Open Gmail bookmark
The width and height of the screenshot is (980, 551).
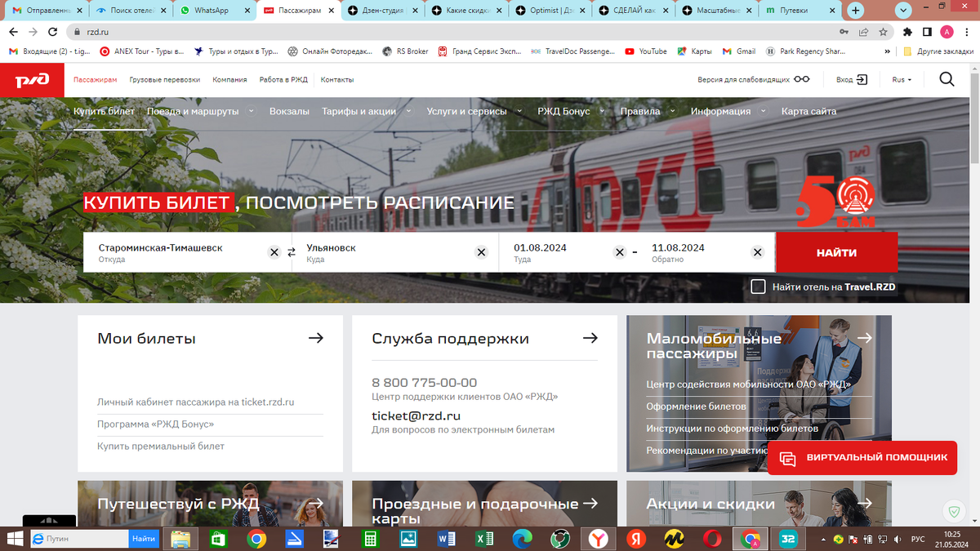pos(739,51)
